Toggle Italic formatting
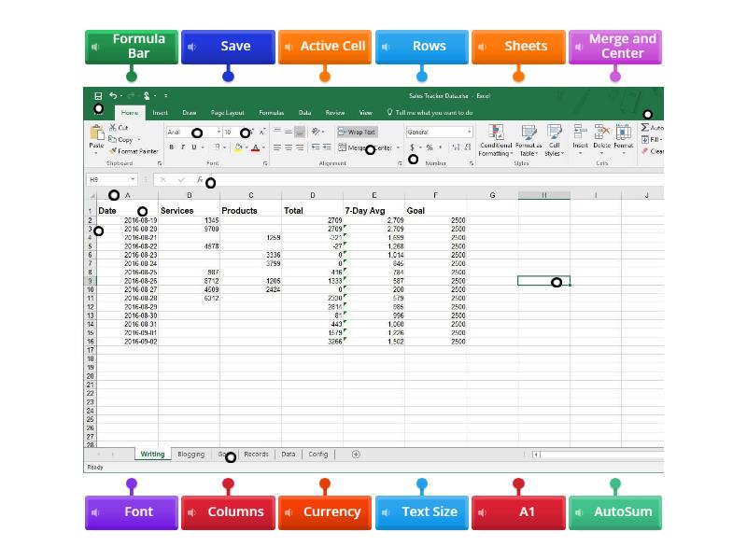Image resolution: width=747 pixels, height=560 pixels. 183,147
